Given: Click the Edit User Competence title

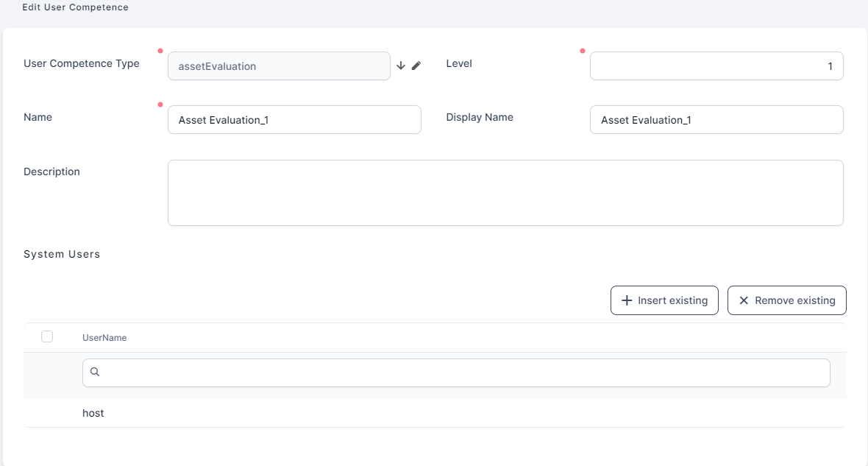Looking at the screenshot, I should pyautogui.click(x=75, y=7).
